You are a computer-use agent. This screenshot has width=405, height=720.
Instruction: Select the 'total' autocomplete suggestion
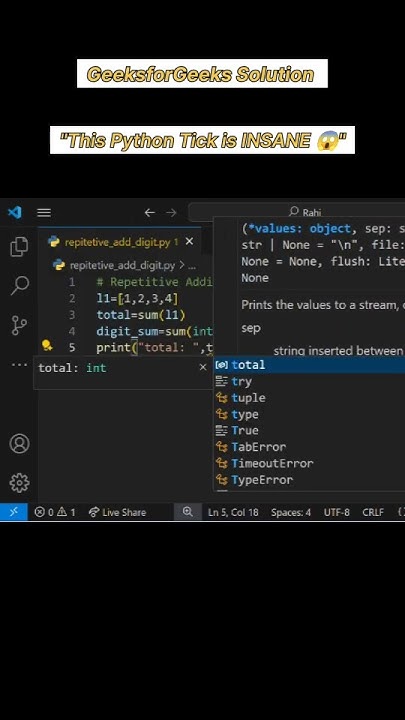point(310,365)
